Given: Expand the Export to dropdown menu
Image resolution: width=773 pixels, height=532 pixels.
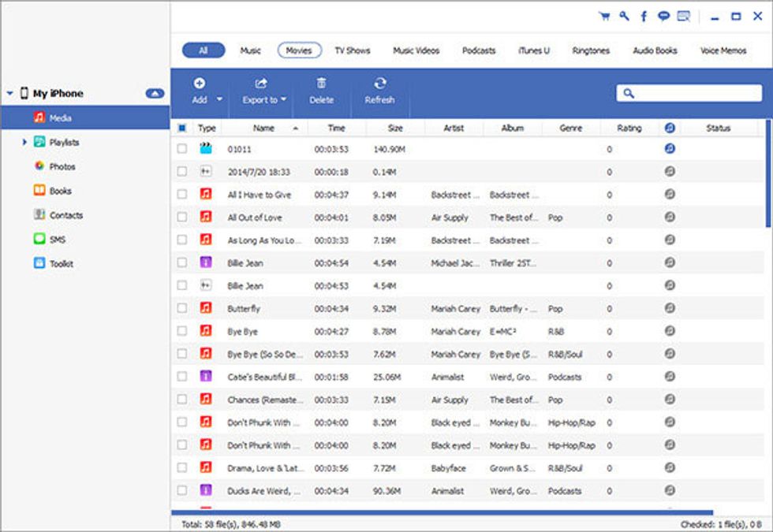Looking at the screenshot, I should (x=282, y=100).
